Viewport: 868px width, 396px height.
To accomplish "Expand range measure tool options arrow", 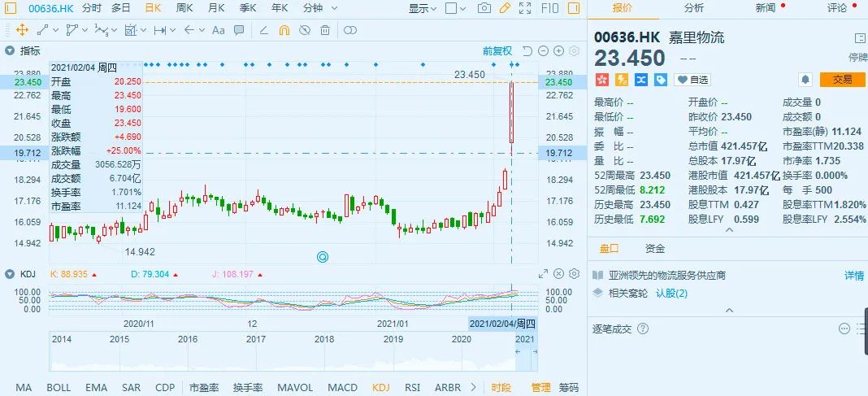I will point(173,30).
